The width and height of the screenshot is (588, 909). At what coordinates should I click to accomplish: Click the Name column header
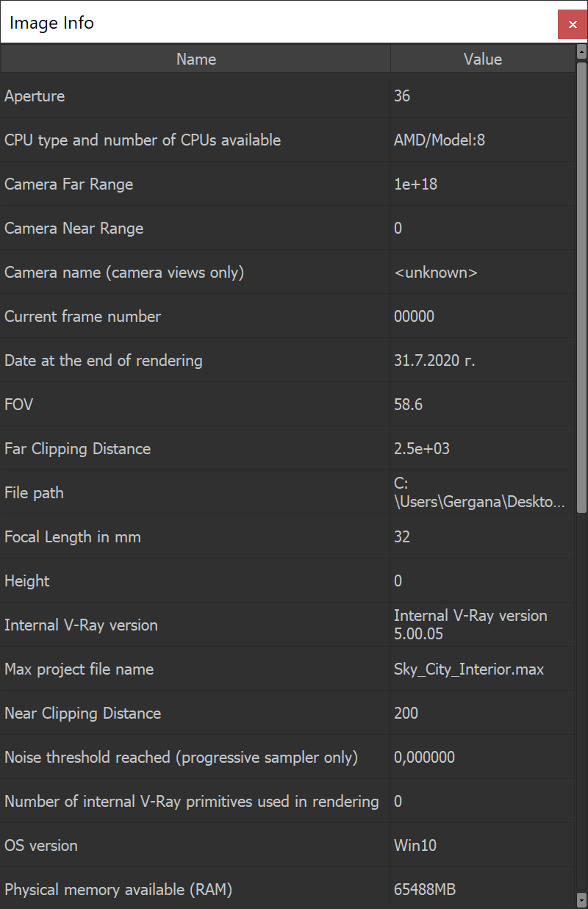point(196,59)
